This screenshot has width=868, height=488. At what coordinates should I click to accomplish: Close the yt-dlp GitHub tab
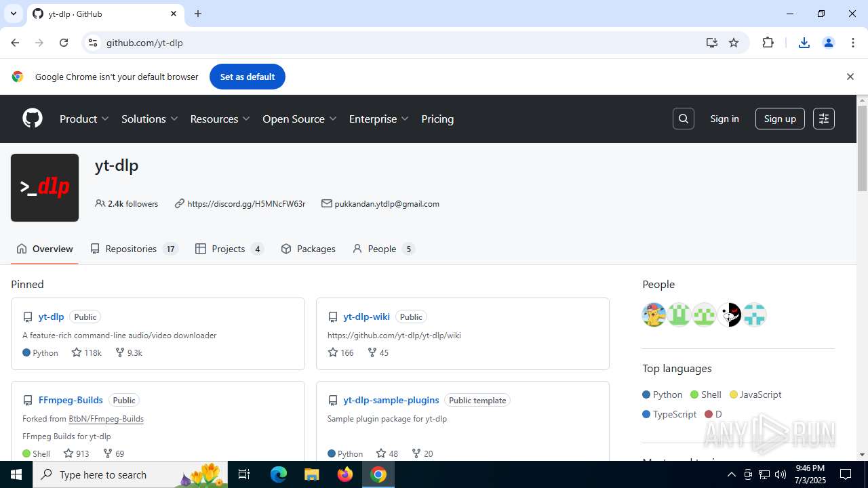[x=174, y=14]
